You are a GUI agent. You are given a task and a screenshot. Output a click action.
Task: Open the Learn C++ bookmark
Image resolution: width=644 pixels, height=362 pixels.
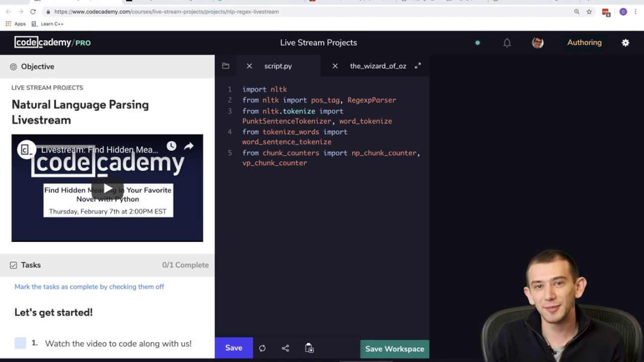click(47, 24)
